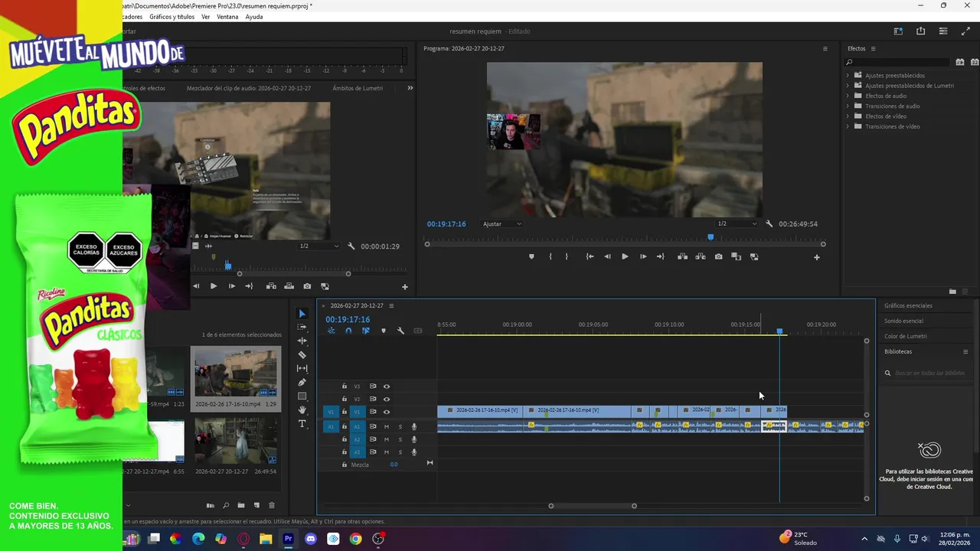Screen dimensions: 980x551
Task: Pick the Razor tool
Action: click(x=302, y=354)
